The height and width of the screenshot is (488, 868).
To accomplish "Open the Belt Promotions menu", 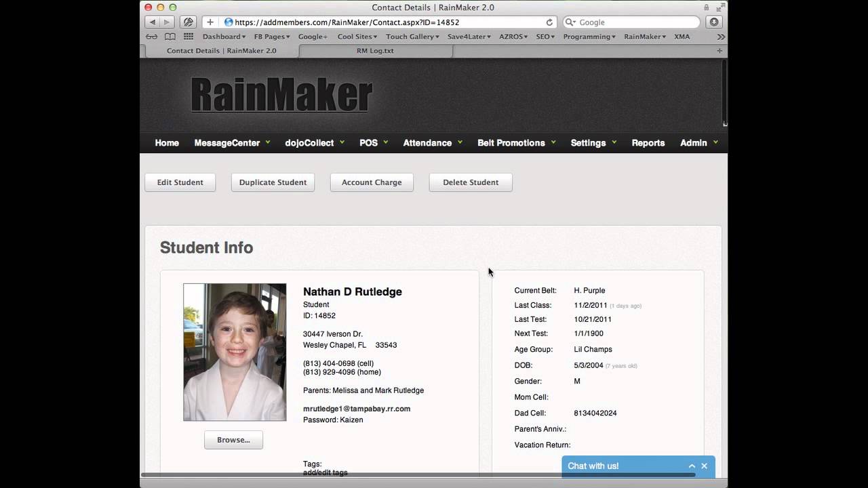I will click(517, 143).
